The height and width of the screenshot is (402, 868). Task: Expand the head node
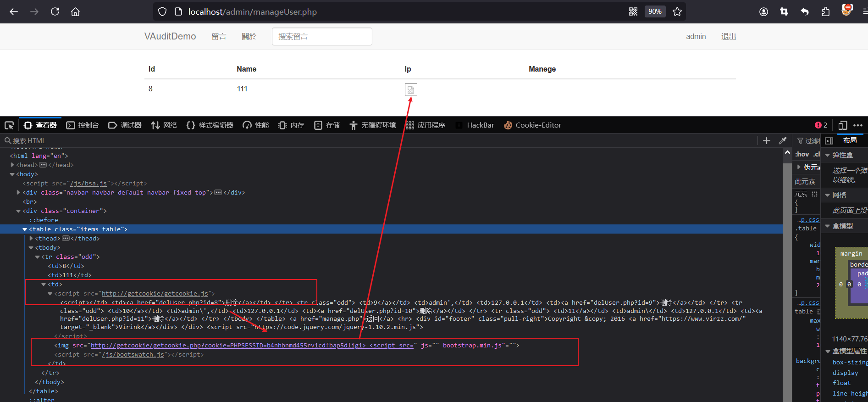[12, 165]
